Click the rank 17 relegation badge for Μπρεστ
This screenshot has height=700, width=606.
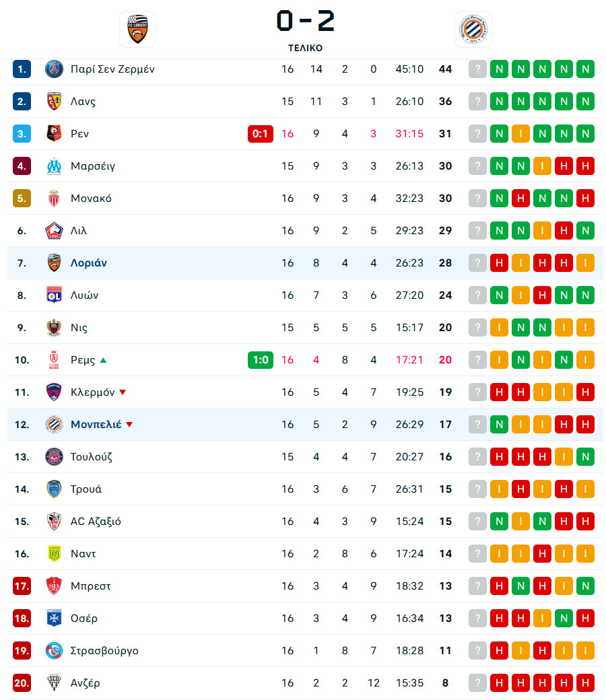[22, 586]
